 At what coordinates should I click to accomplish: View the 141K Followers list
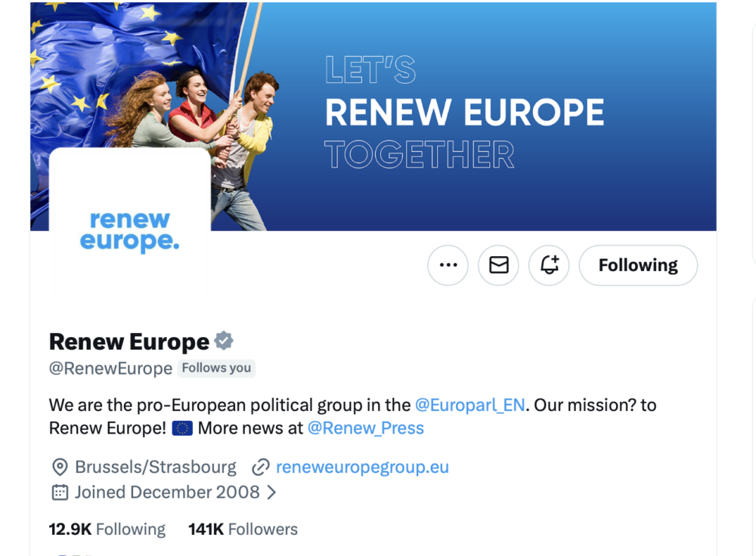click(x=243, y=529)
